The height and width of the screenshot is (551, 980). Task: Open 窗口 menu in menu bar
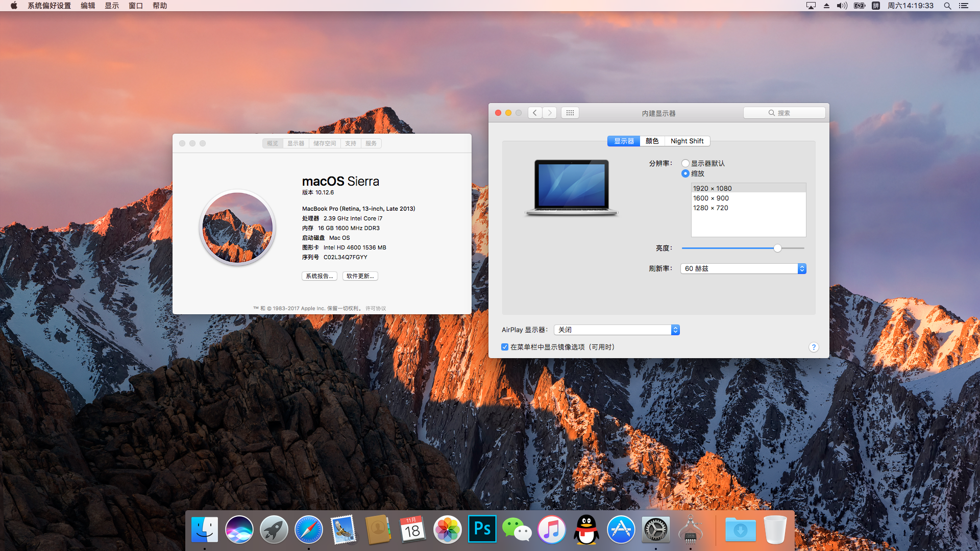click(136, 6)
